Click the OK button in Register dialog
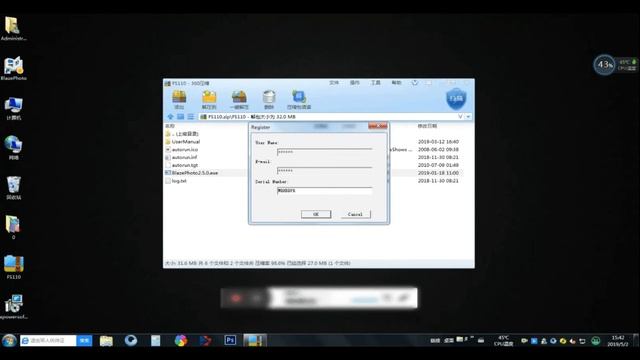The width and height of the screenshot is (640, 360). tap(316, 214)
